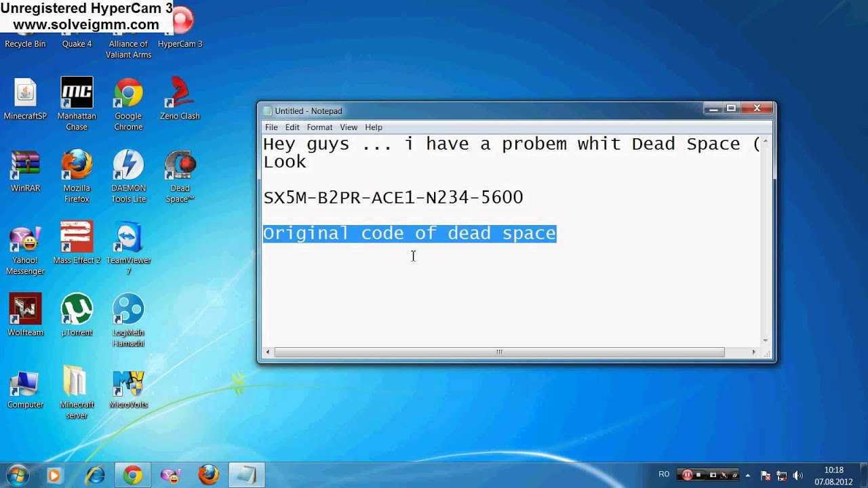Select the Yahoo! Messenger desktop shortcut
The height and width of the screenshot is (488, 868).
[25, 249]
